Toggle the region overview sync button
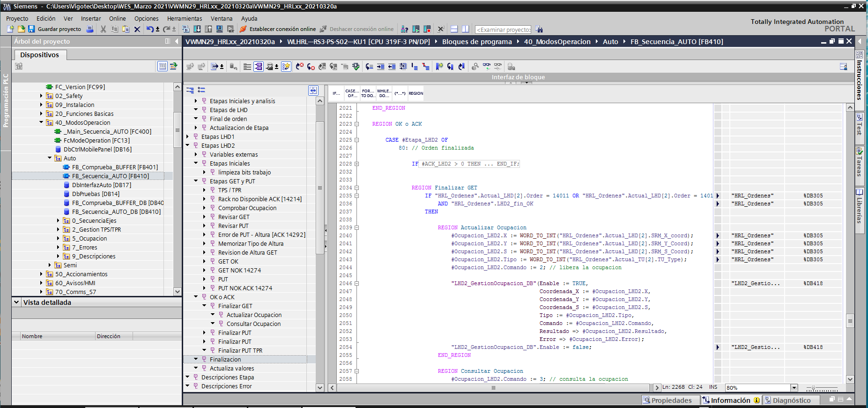Image resolution: width=868 pixels, height=408 pixels. pos(313,90)
